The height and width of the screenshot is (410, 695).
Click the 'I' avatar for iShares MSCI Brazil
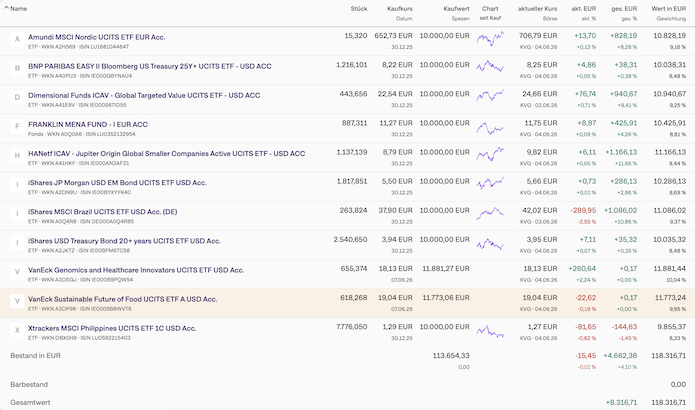(17, 214)
